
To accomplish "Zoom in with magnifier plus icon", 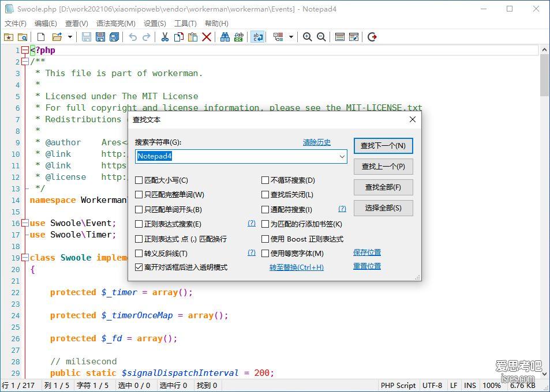I will coord(307,37).
